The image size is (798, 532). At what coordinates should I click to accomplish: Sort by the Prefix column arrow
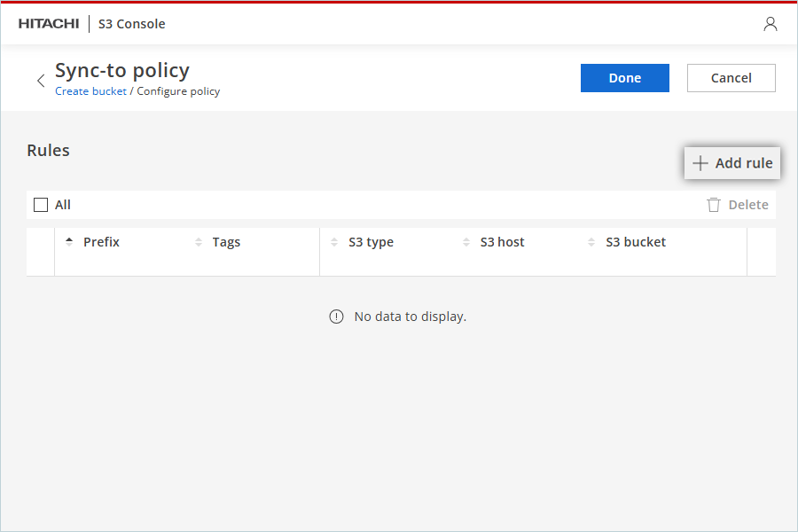click(x=69, y=242)
